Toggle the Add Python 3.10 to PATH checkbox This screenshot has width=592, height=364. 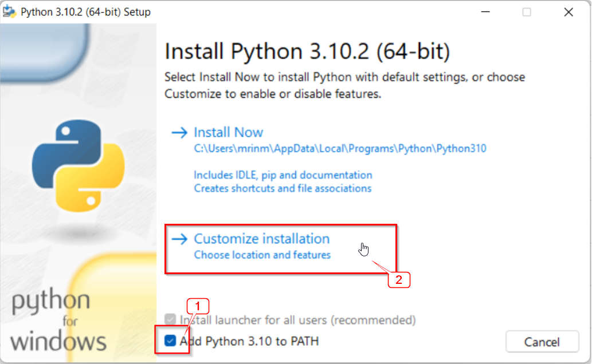coord(170,341)
